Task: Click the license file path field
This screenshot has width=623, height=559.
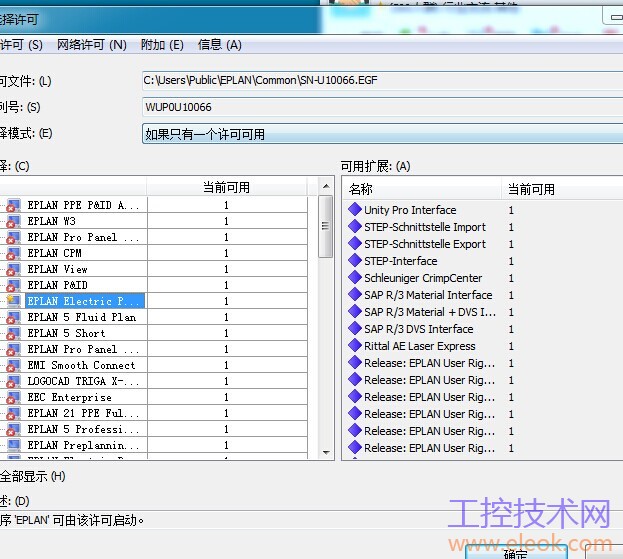Action: (x=382, y=80)
